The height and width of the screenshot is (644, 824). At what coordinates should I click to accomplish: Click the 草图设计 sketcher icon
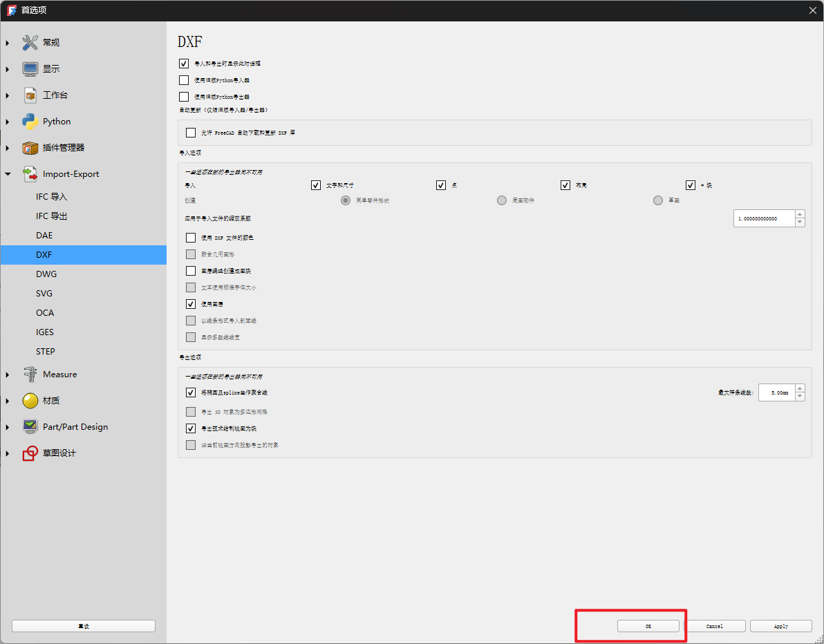pyautogui.click(x=30, y=453)
